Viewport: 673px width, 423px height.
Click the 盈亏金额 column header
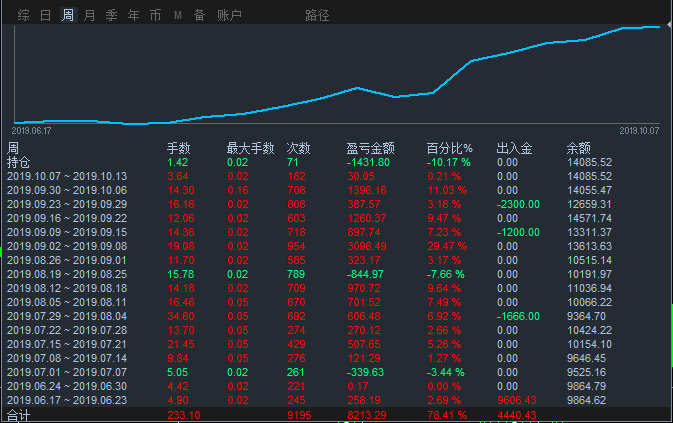click(370, 148)
